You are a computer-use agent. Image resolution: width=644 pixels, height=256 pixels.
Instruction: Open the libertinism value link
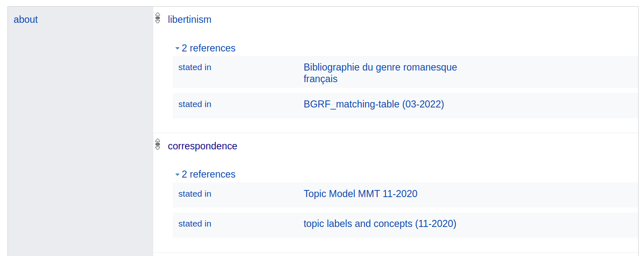pos(189,20)
